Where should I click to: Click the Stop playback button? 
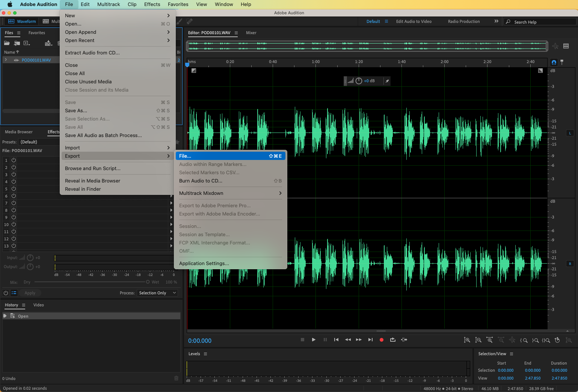pyautogui.click(x=302, y=340)
